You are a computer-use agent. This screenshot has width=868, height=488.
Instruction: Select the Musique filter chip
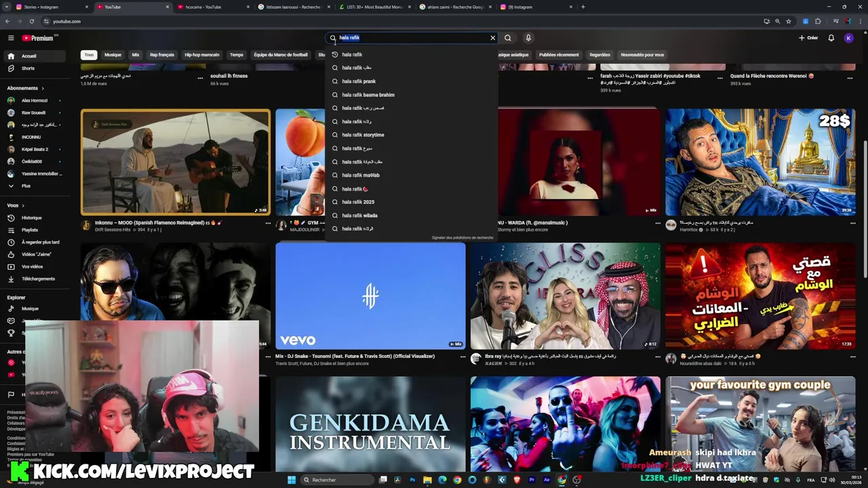(x=113, y=55)
